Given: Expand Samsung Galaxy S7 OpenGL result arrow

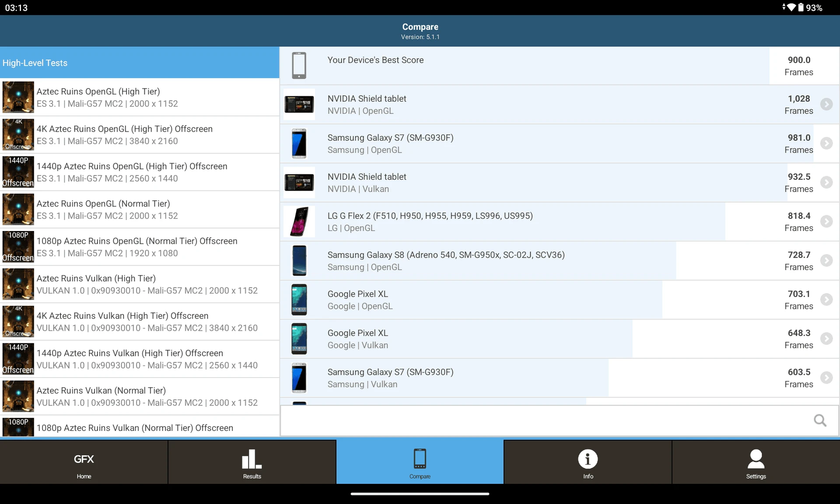Looking at the screenshot, I should click(826, 143).
